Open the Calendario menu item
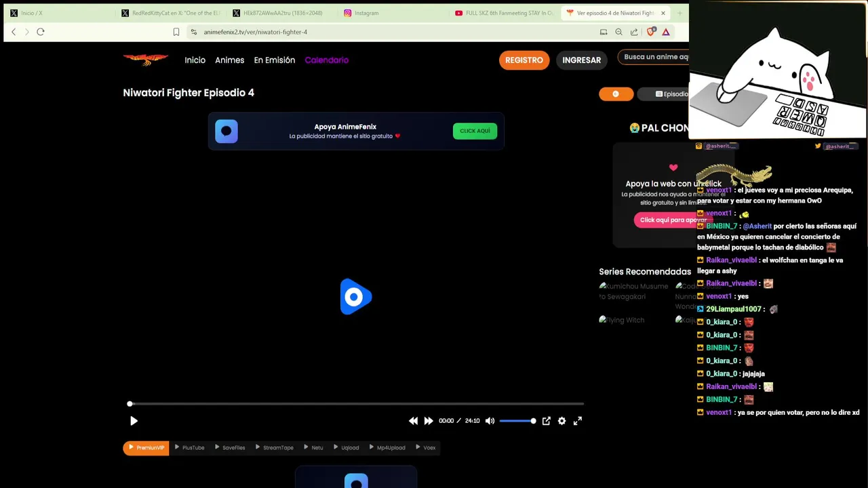 [327, 60]
